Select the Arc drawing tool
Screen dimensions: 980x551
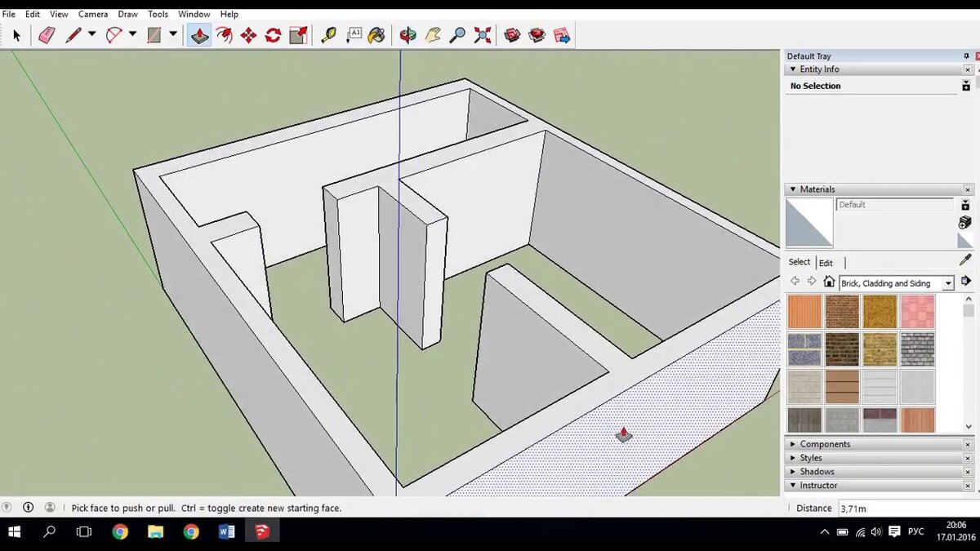coord(114,35)
